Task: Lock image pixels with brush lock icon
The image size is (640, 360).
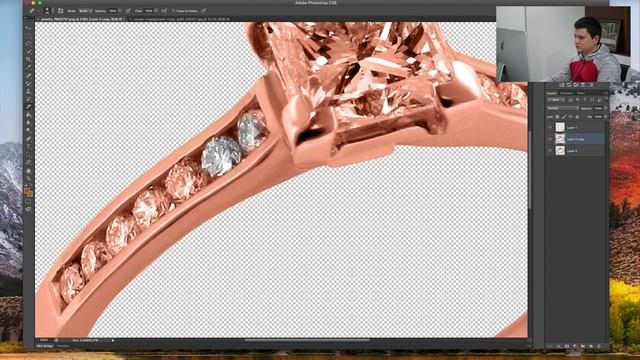Action: [564, 117]
